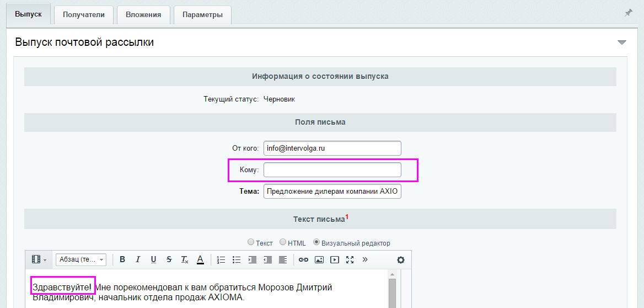This screenshot has width=644, height=308.
Task: Open the text alignment menu
Action: 282,259
